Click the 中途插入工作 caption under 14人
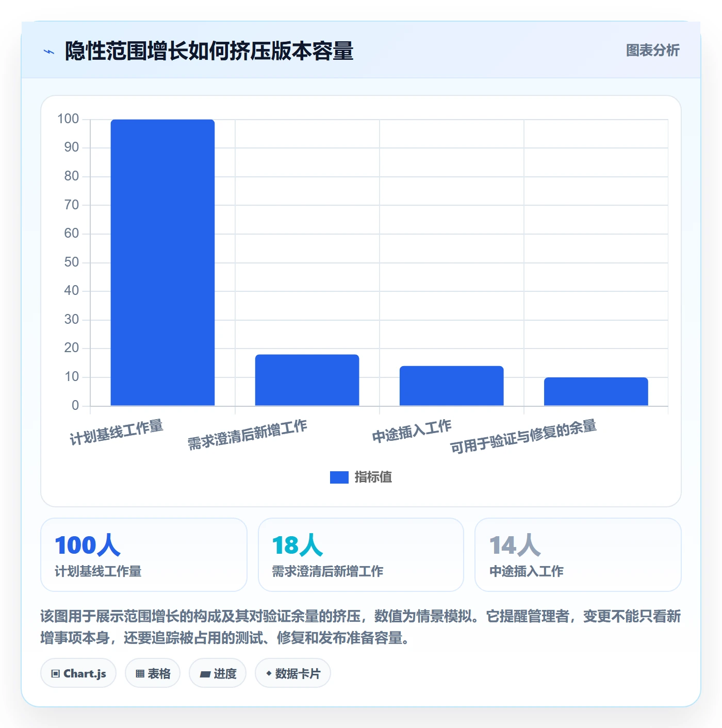This screenshot has width=722, height=728. pos(526,571)
